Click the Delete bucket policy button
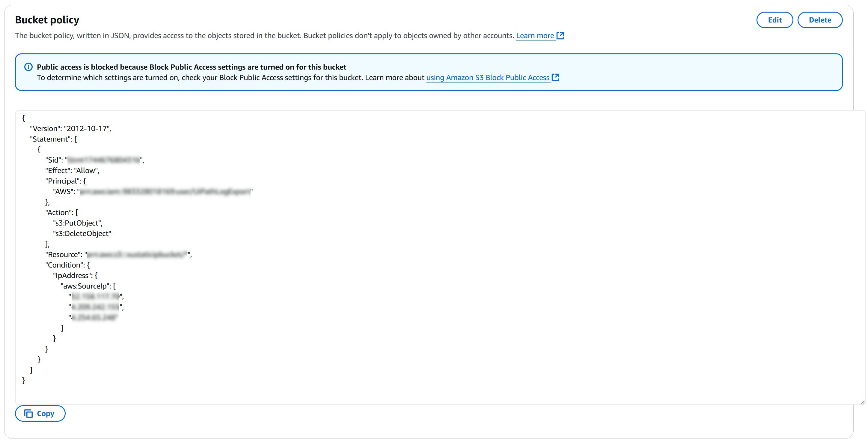The height and width of the screenshot is (443, 868). coord(819,20)
